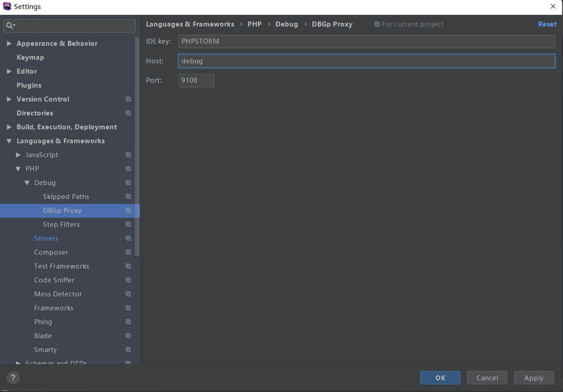The height and width of the screenshot is (392, 563).
Task: Click 'Languages & Frameworks' breadcrumb text
Action: (190, 24)
